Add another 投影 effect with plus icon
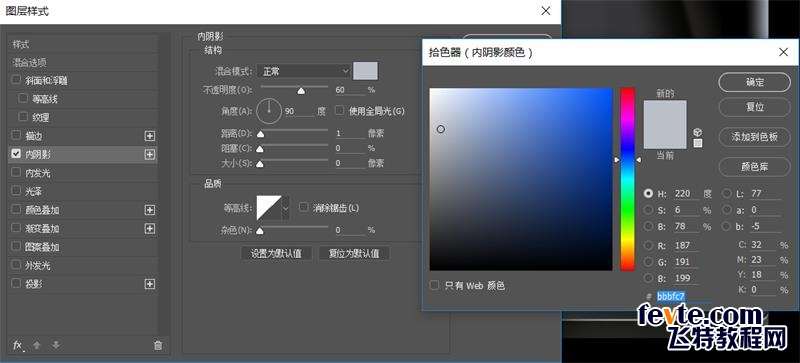This screenshot has width=800, height=363. [x=149, y=284]
